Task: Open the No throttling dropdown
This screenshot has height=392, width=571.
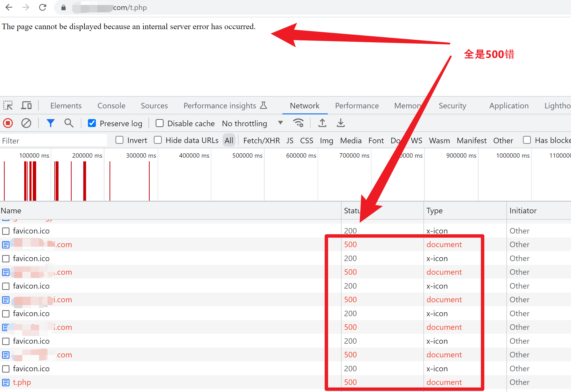Action: pos(252,123)
